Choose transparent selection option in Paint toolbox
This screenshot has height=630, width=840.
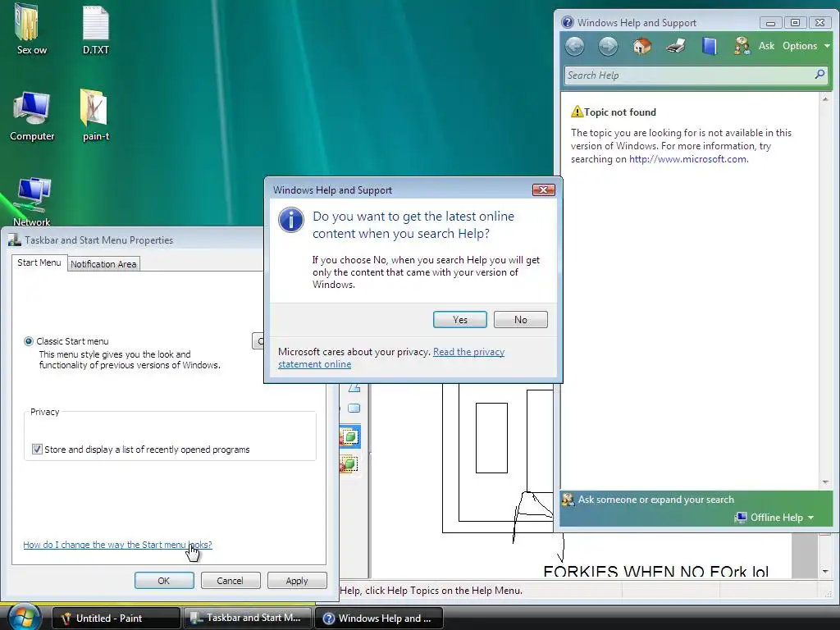(x=349, y=463)
